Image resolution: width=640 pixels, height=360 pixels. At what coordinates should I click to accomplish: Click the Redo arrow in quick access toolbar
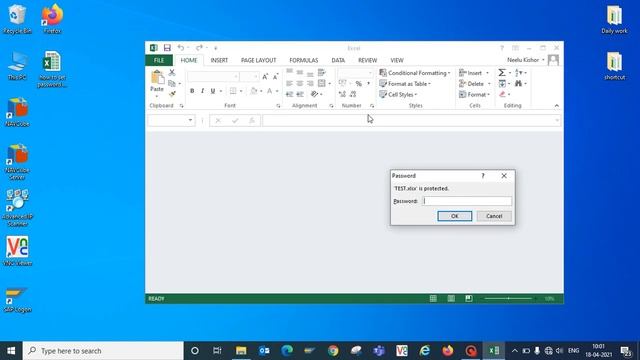pos(199,48)
